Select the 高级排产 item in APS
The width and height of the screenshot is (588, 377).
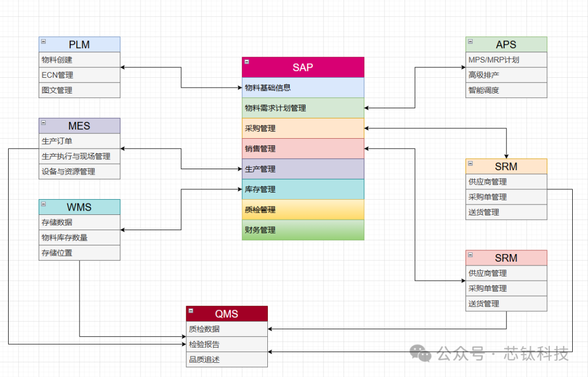click(506, 75)
